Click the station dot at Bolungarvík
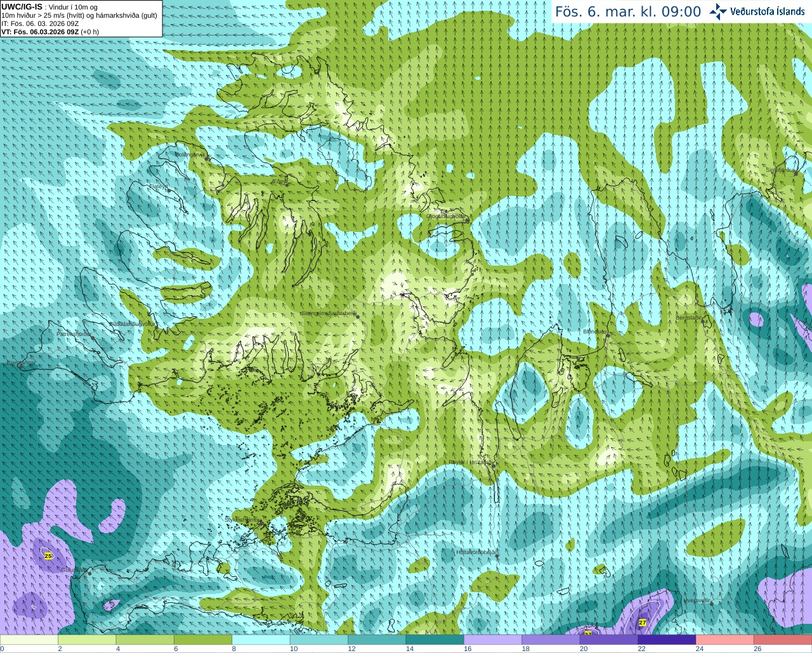812x653 pixels. (x=207, y=158)
